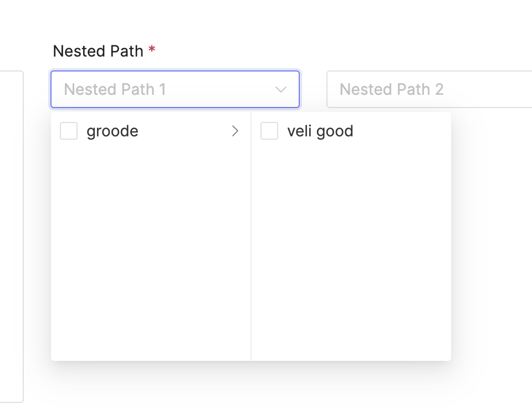Select the groode option text

click(112, 131)
